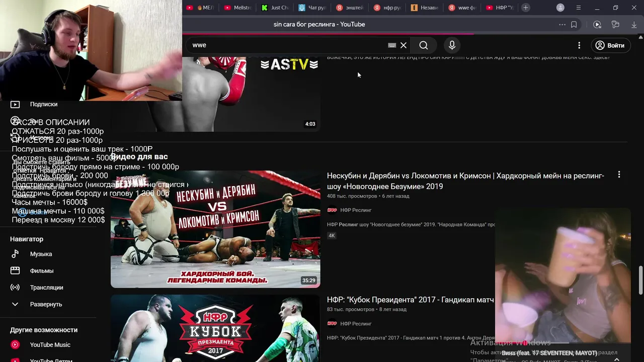The height and width of the screenshot is (362, 644).
Task: Open 'Трансляции' live streams in sidebar
Action: 46,288
